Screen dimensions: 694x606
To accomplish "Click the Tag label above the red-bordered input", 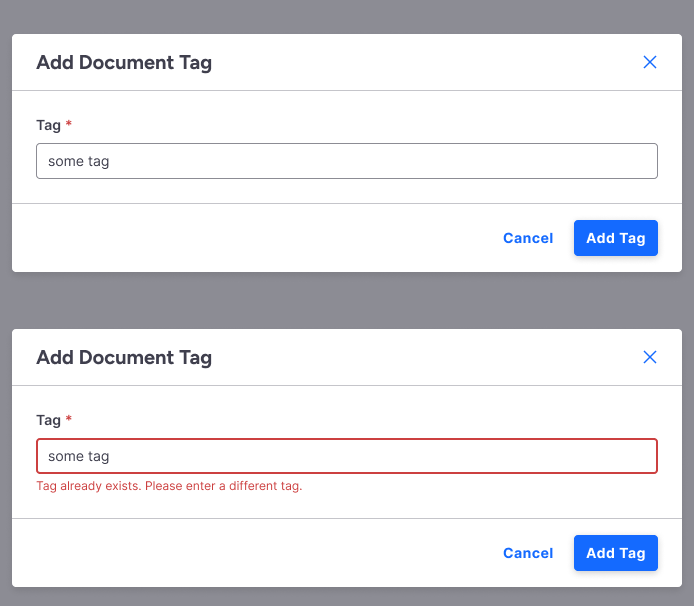I will tap(48, 420).
